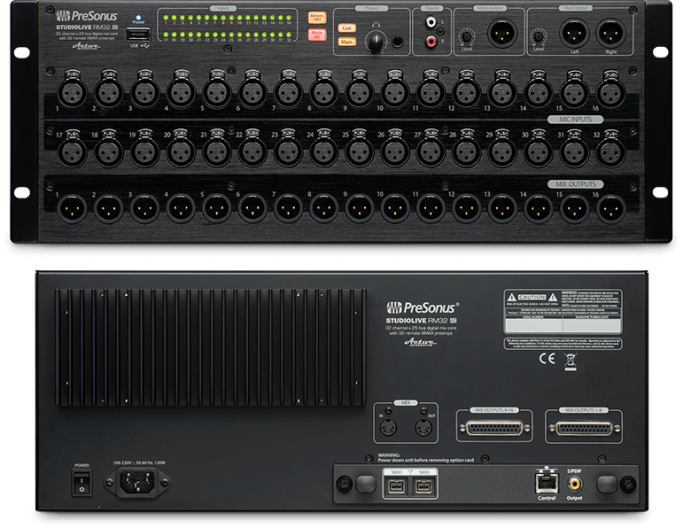Click the headphone jack in Phones section
This screenshot has width=683, height=528.
[397, 42]
